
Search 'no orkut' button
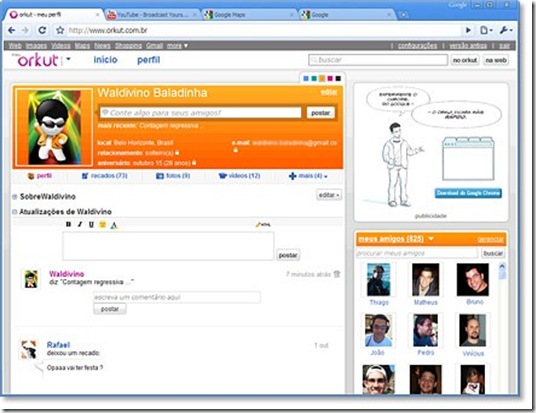pyautogui.click(x=465, y=60)
